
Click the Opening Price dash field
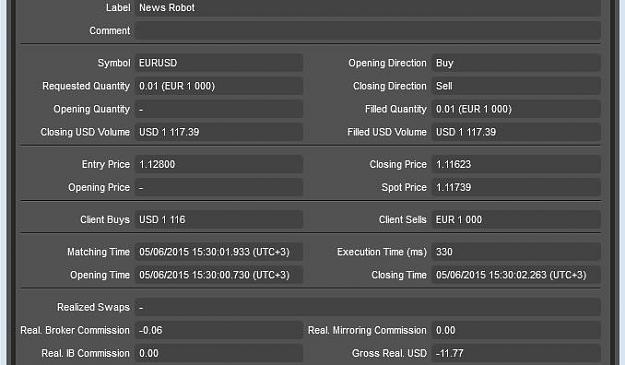(219, 187)
